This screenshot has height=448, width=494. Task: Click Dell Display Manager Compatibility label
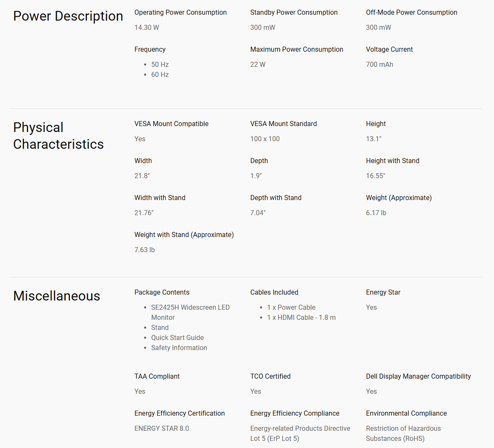pyautogui.click(x=418, y=376)
